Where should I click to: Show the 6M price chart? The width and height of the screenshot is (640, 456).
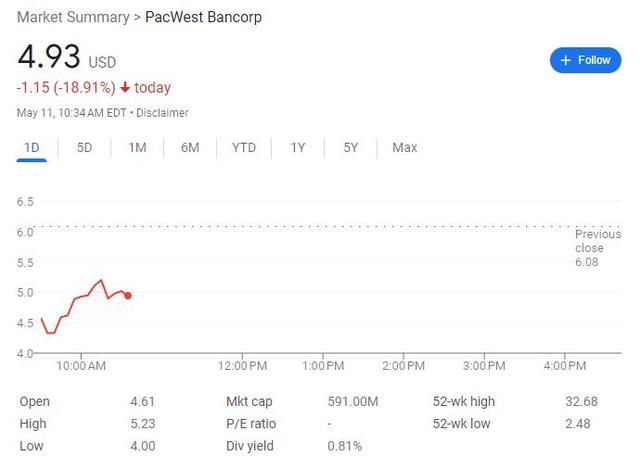click(x=190, y=148)
